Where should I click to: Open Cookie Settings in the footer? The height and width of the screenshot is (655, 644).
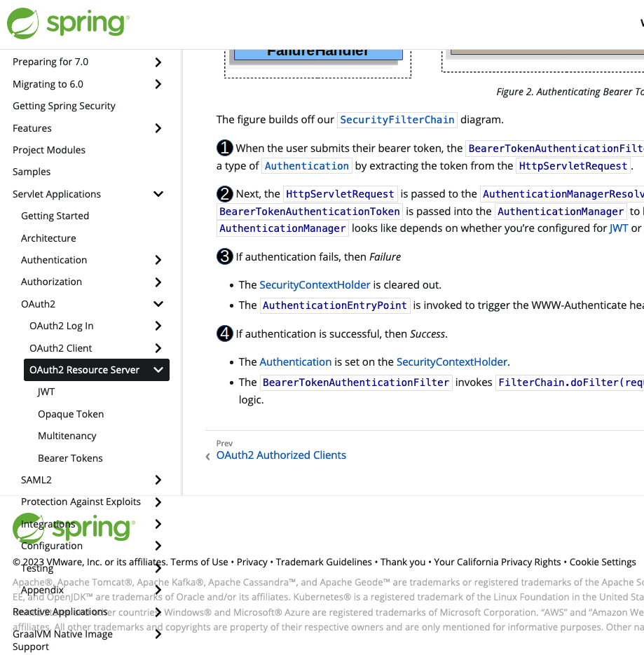coord(603,562)
